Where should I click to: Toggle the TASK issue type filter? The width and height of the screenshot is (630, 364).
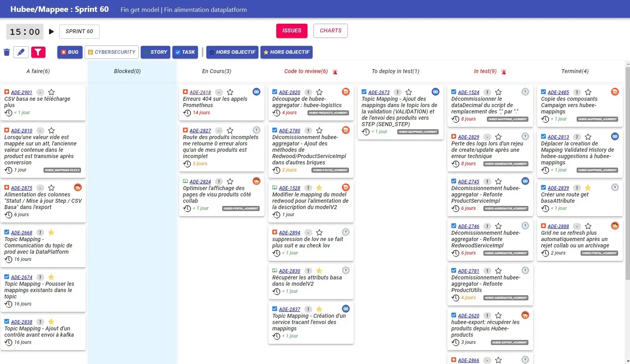click(x=185, y=52)
